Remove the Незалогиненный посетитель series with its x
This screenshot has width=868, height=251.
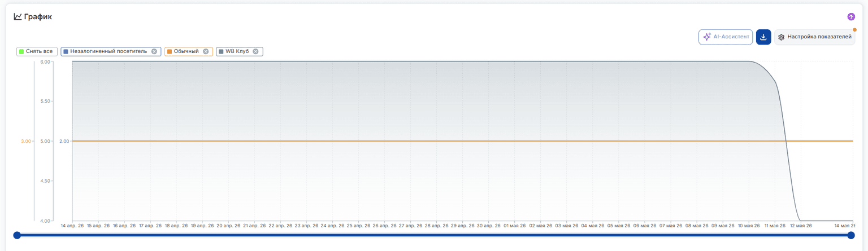click(154, 51)
